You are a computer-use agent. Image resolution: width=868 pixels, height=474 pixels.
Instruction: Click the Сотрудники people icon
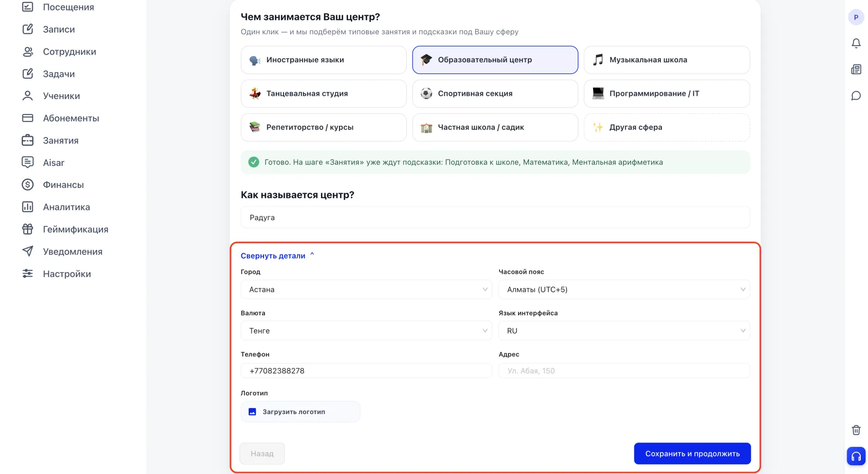[x=28, y=52]
